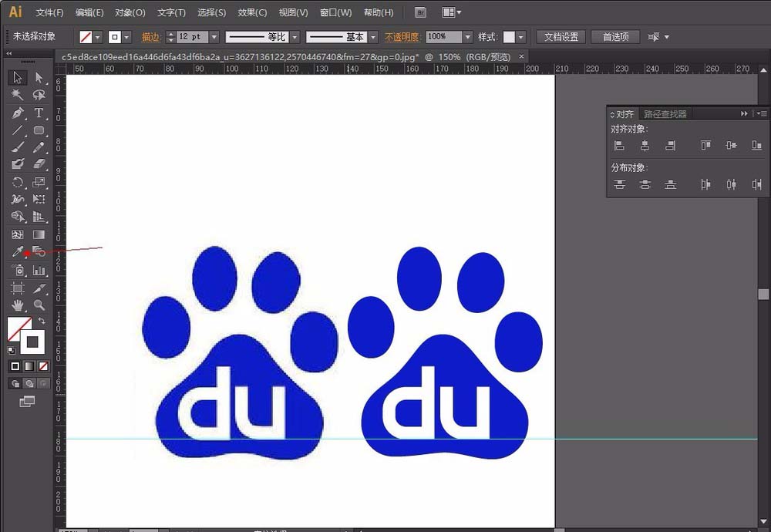
Task: Switch to Color fill mode button
Action: [x=15, y=366]
